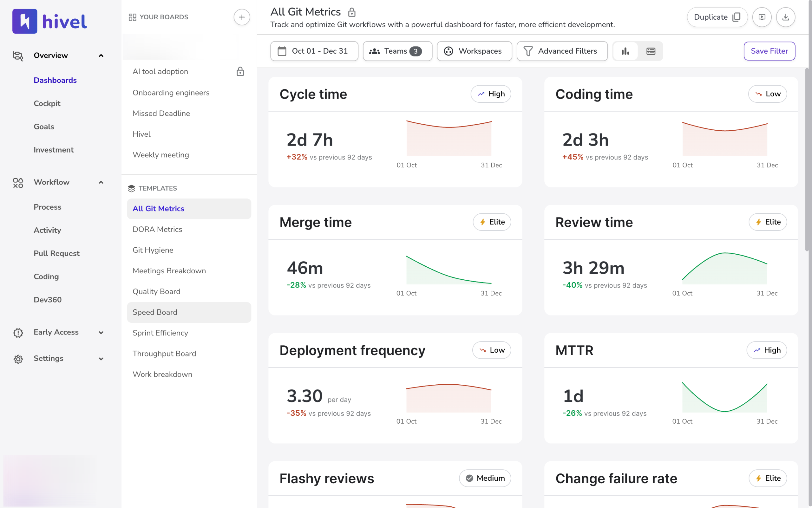Click the Hivel logo icon
The image size is (812, 508).
[24, 21]
